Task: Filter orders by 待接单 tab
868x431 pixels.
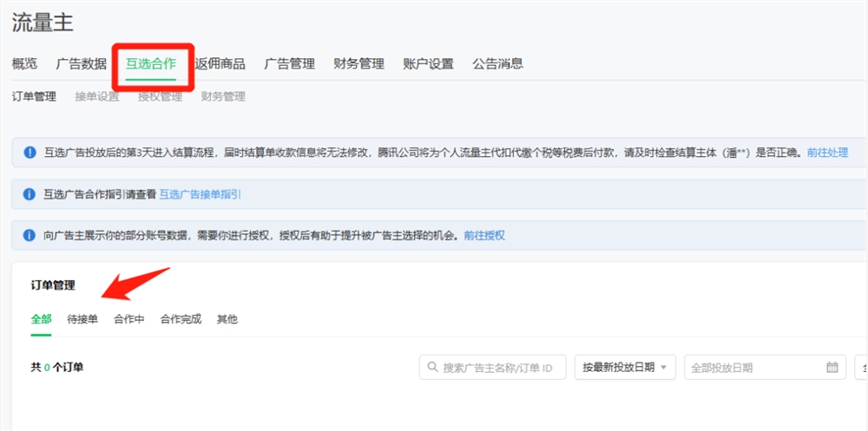Action: pos(82,319)
